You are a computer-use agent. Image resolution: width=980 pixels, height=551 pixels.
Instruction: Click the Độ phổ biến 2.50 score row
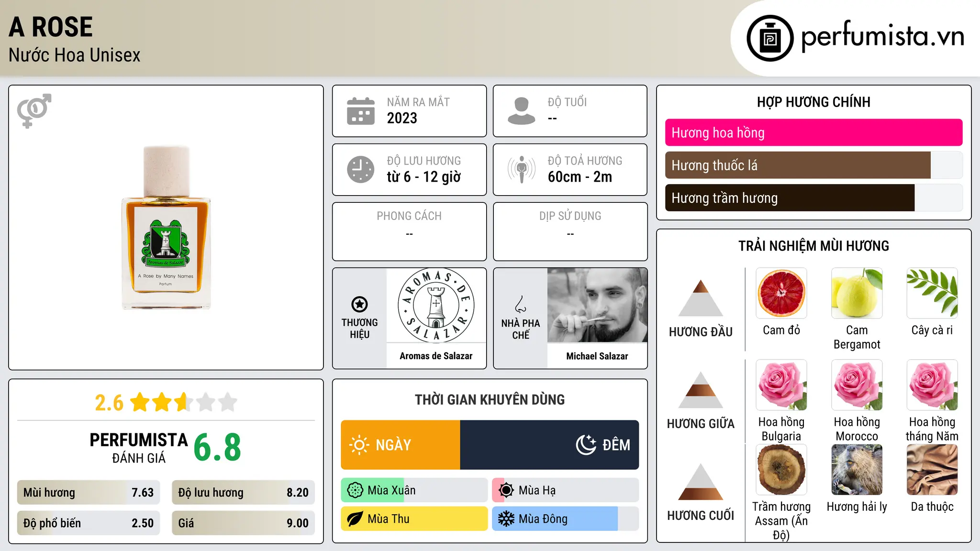[89, 523]
